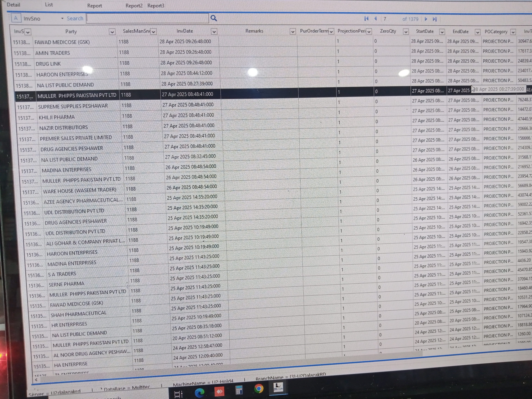Go to previous record arrow
Screen dimensions: 532x399
375,19
